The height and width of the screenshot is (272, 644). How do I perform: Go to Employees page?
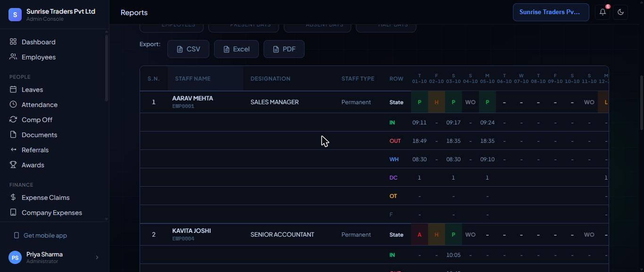pyautogui.click(x=39, y=57)
